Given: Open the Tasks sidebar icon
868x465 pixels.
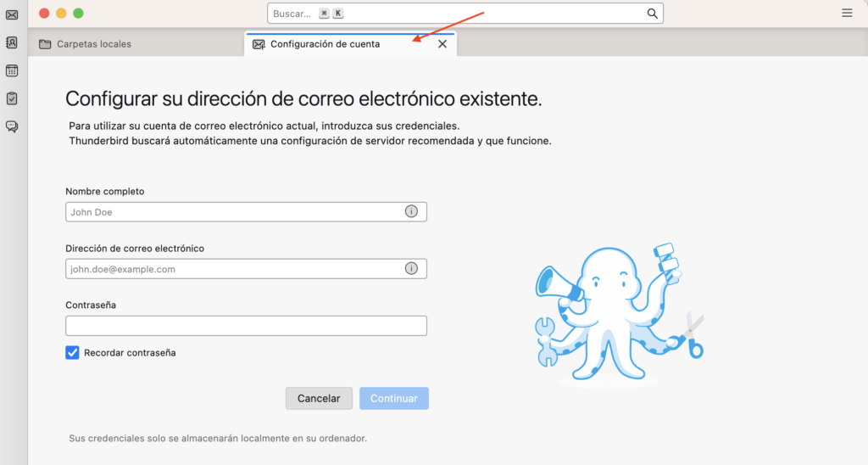Looking at the screenshot, I should click(12, 98).
